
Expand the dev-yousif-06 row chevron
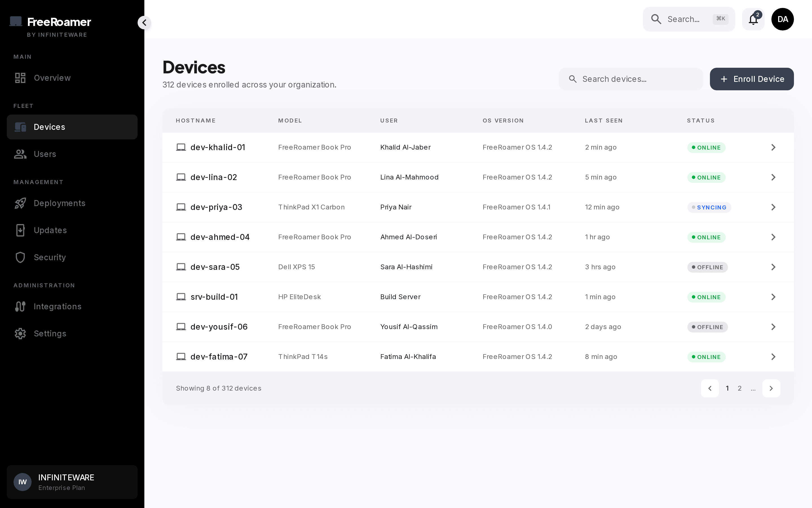(773, 327)
